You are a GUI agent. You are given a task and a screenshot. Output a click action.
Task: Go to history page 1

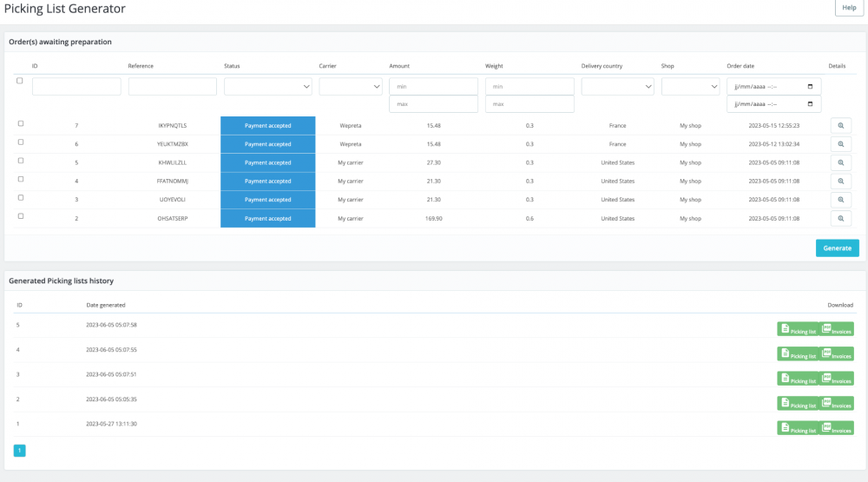(19, 451)
